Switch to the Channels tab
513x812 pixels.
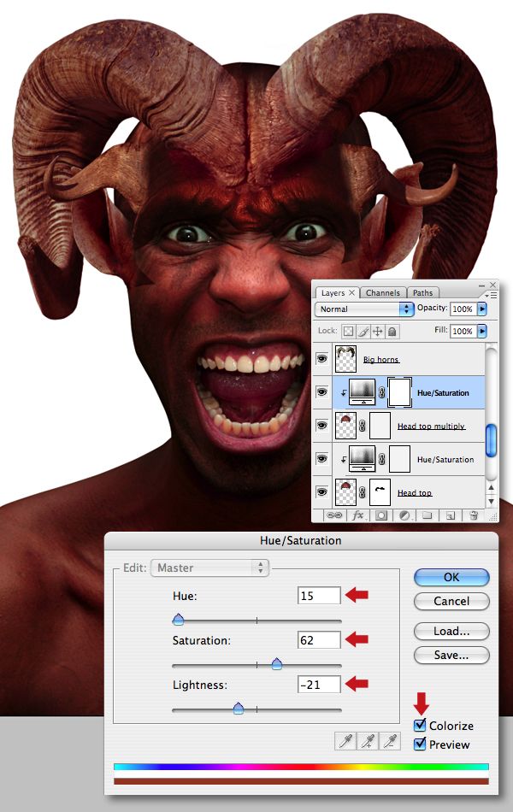point(383,292)
